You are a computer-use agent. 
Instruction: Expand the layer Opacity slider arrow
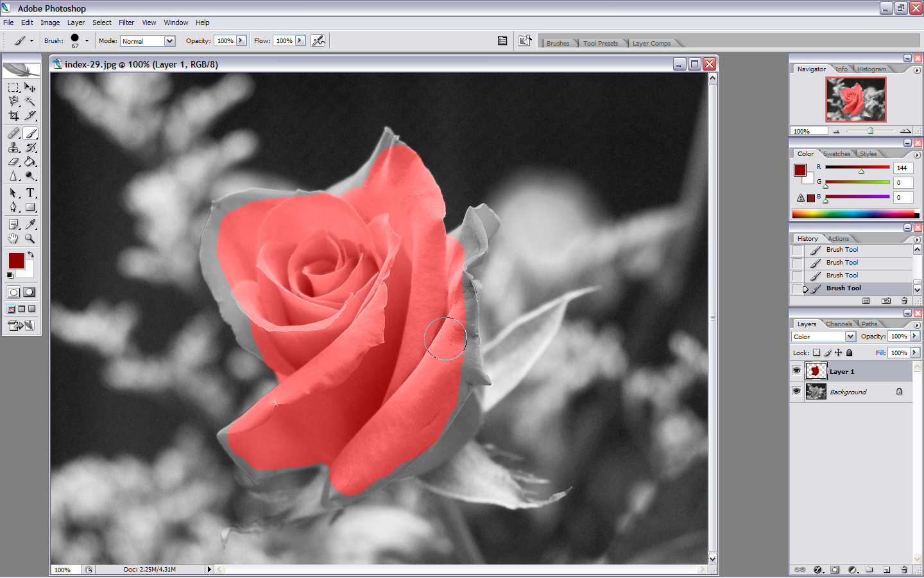coord(915,336)
